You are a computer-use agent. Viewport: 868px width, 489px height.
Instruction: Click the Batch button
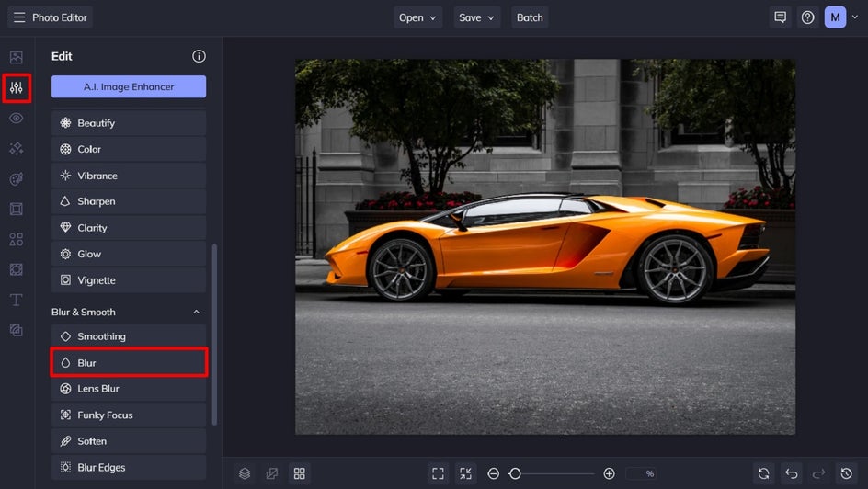(530, 17)
